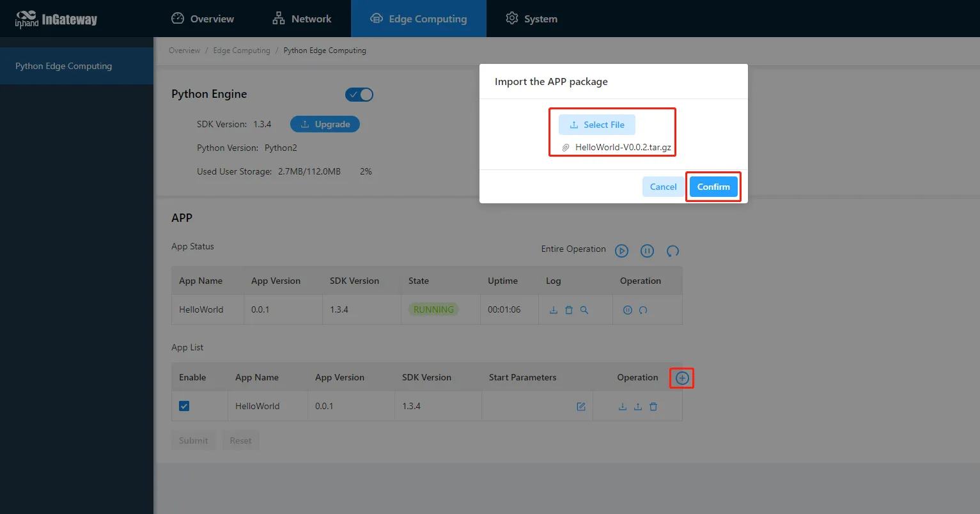Image resolution: width=980 pixels, height=514 pixels.
Task: Start all apps with Entire Operation play icon
Action: click(621, 251)
